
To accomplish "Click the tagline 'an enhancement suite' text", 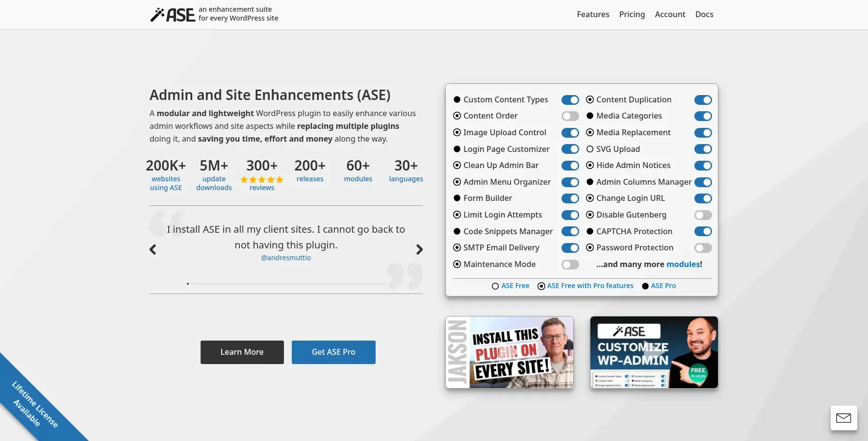I will pyautogui.click(x=235, y=9).
